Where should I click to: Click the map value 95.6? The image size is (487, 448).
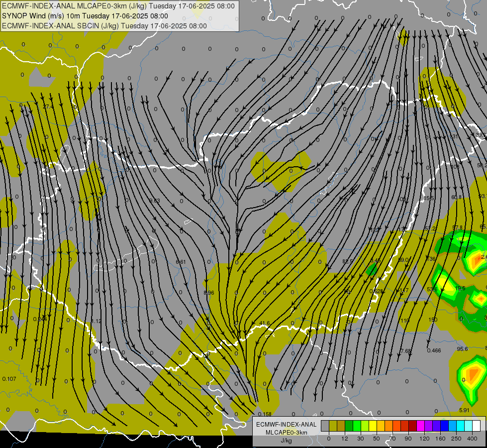pos(462,349)
